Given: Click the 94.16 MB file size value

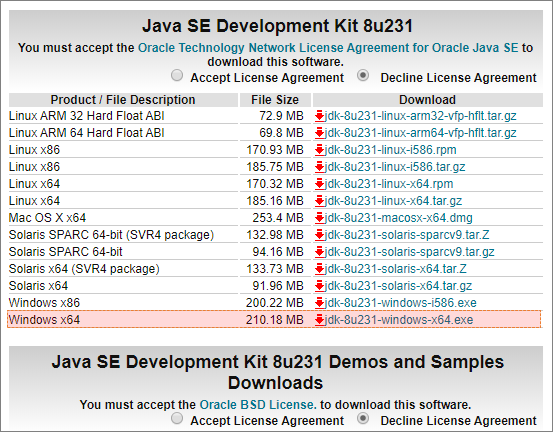Looking at the screenshot, I should (x=278, y=251).
